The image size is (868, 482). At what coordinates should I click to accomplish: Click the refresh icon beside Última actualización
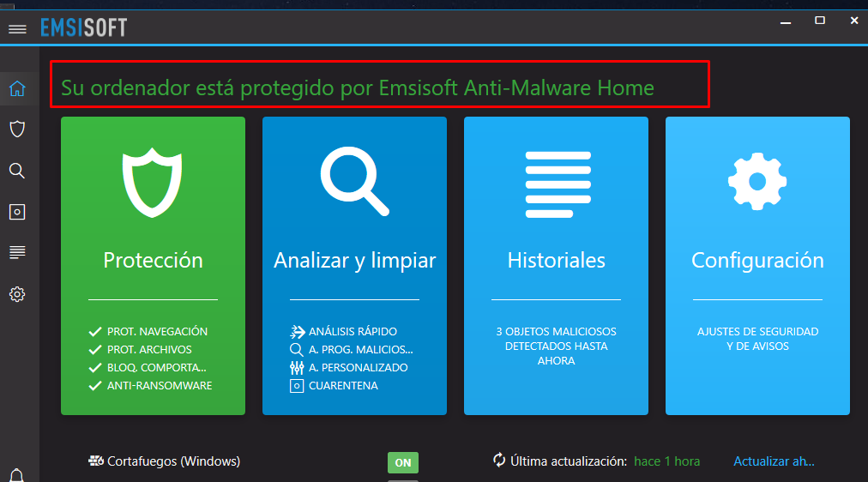[x=499, y=460]
